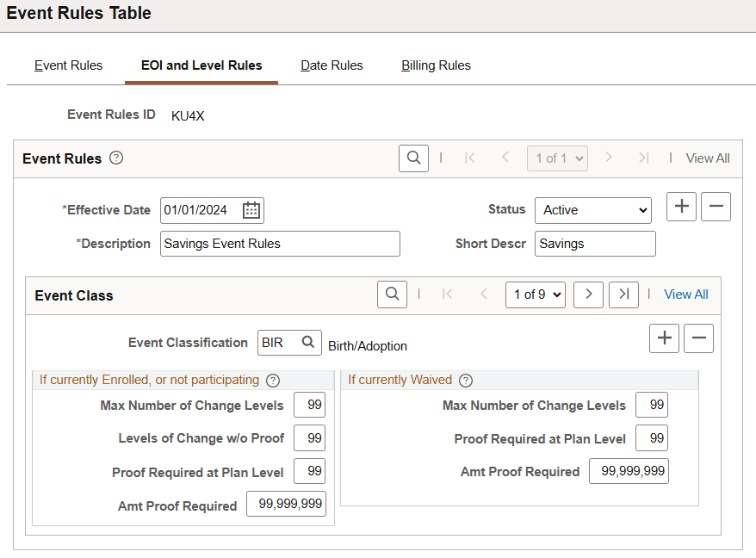Open help for the currently Waived section
The width and height of the screenshot is (756, 558).
click(465, 380)
